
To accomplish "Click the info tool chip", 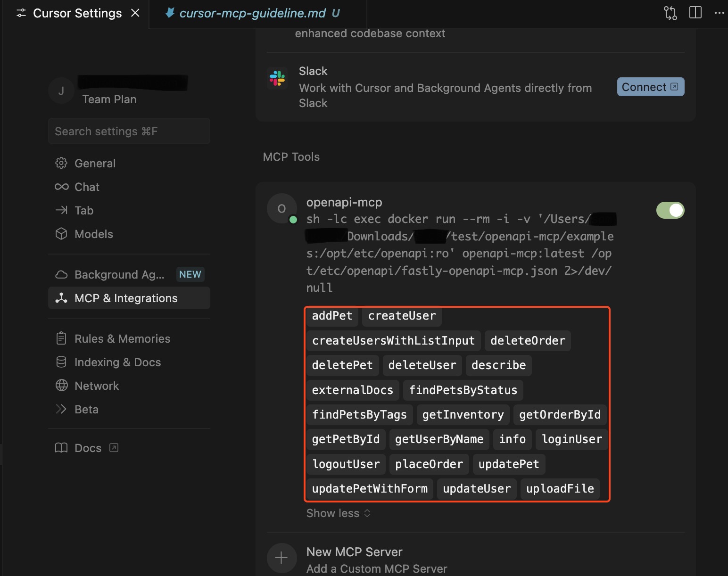I will point(513,439).
